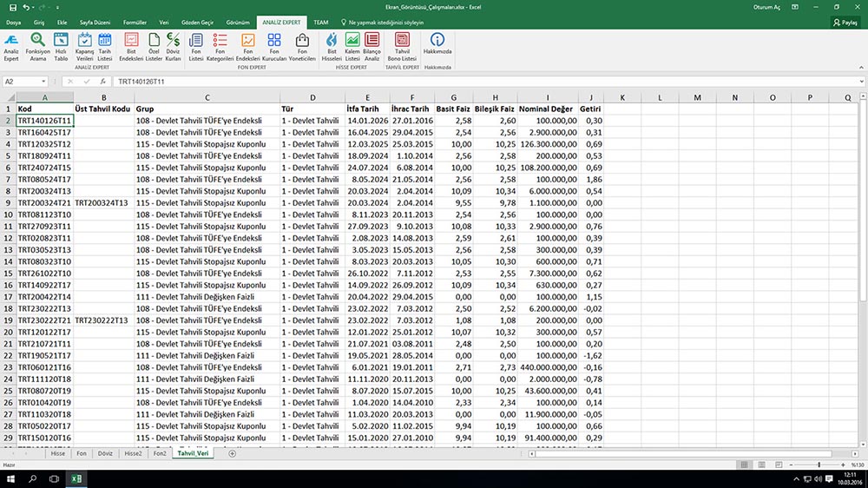Undo last action in quick access toolbar
This screenshot has height=488, width=868.
click(x=25, y=7)
